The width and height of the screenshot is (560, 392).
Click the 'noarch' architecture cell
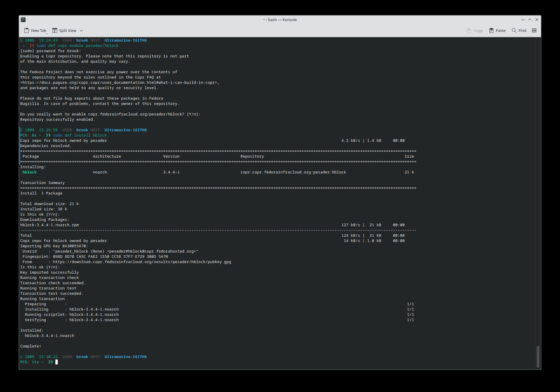tap(100, 172)
